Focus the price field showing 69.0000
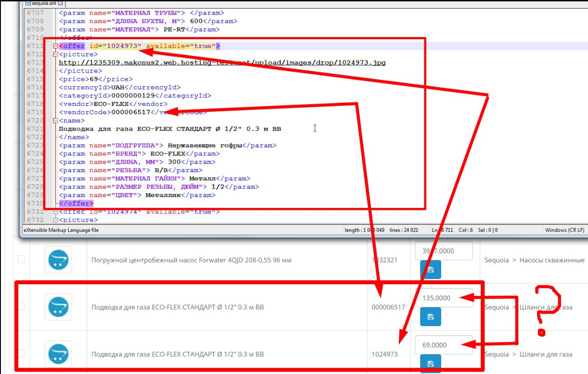This screenshot has width=588, height=374. [443, 345]
